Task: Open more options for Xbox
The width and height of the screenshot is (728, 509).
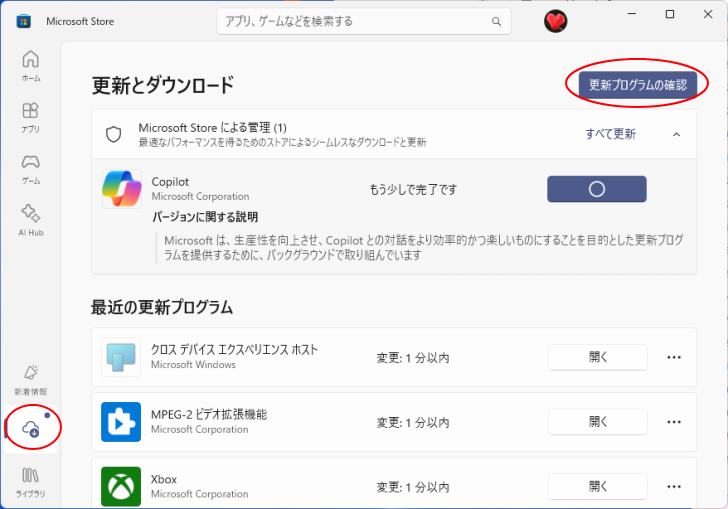Action: pos(674,486)
